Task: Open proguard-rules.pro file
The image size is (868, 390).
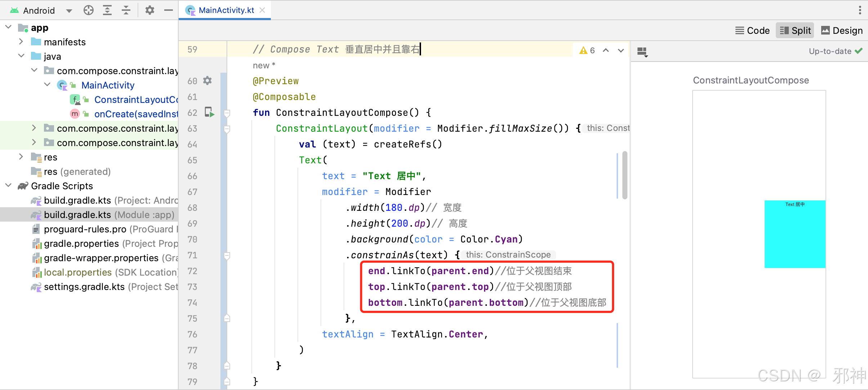Action: point(111,229)
